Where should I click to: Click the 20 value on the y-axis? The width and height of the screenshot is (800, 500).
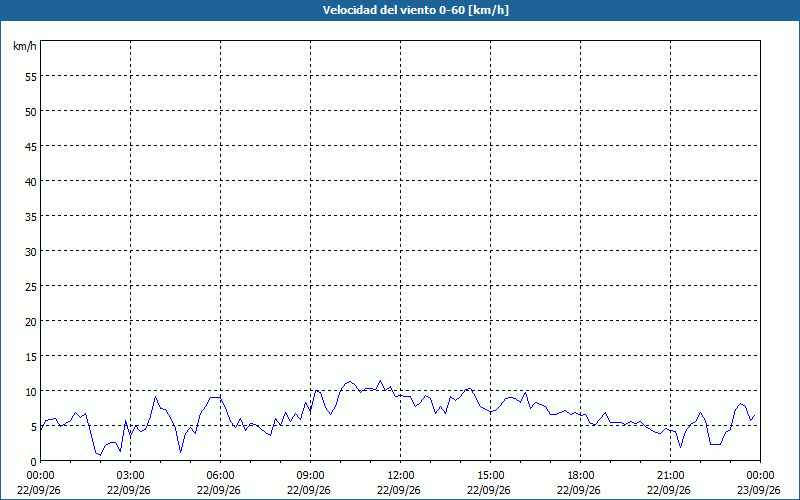tap(31, 321)
